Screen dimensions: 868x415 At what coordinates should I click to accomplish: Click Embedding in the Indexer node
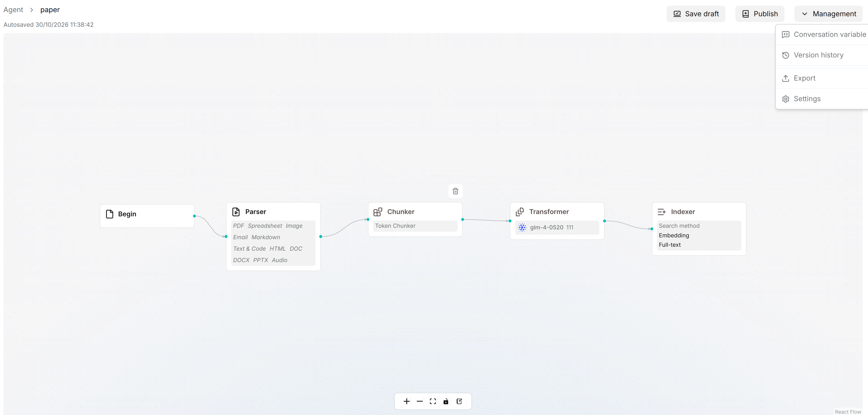pyautogui.click(x=674, y=235)
